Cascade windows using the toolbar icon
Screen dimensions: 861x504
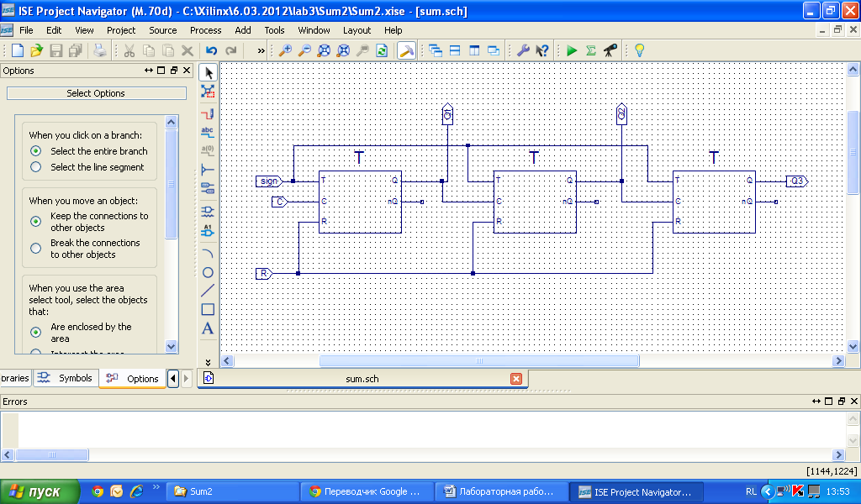436,50
